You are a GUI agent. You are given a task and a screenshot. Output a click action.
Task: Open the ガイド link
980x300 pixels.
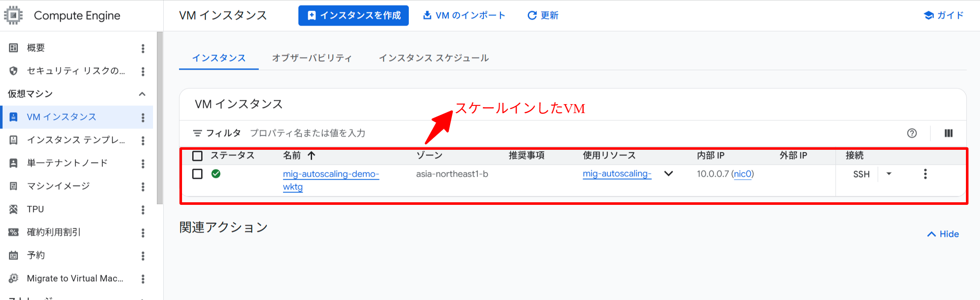pyautogui.click(x=944, y=15)
